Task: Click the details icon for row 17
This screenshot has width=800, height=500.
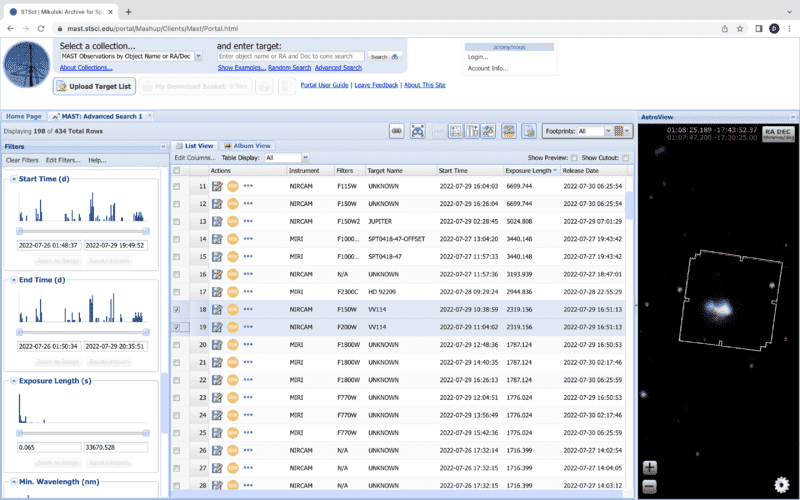Action: (x=217, y=292)
